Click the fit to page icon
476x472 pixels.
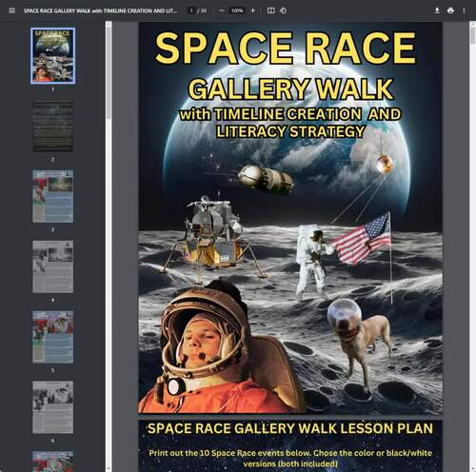pos(270,10)
